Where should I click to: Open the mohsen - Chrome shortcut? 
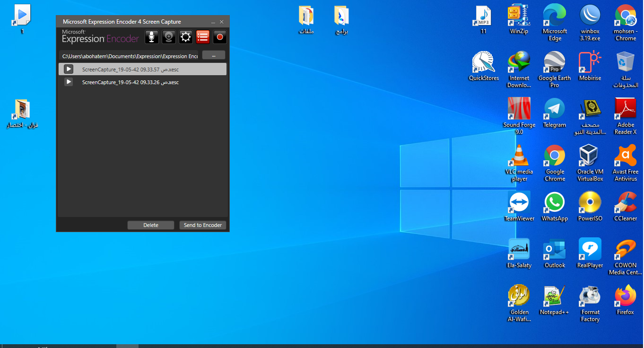626,22
